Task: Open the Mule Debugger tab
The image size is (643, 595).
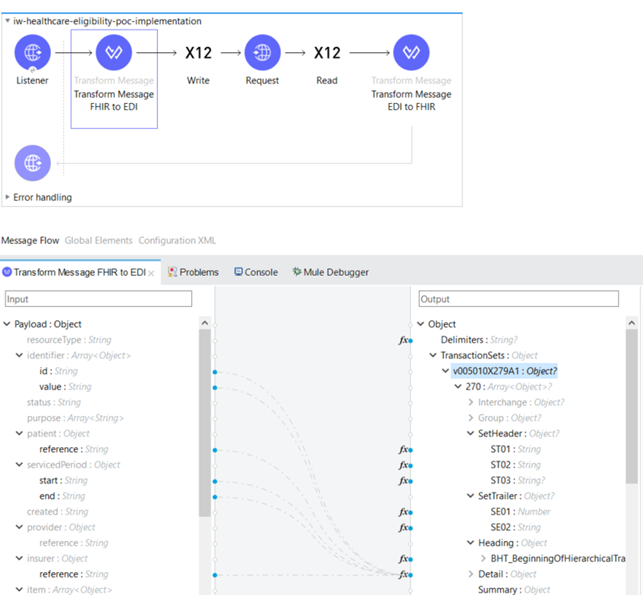Action: click(x=331, y=272)
